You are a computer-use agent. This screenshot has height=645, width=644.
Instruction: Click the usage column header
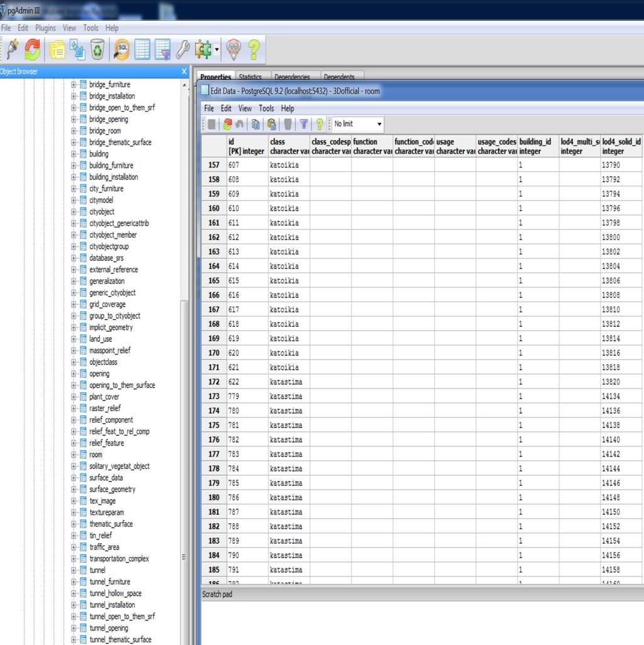pyautogui.click(x=455, y=146)
